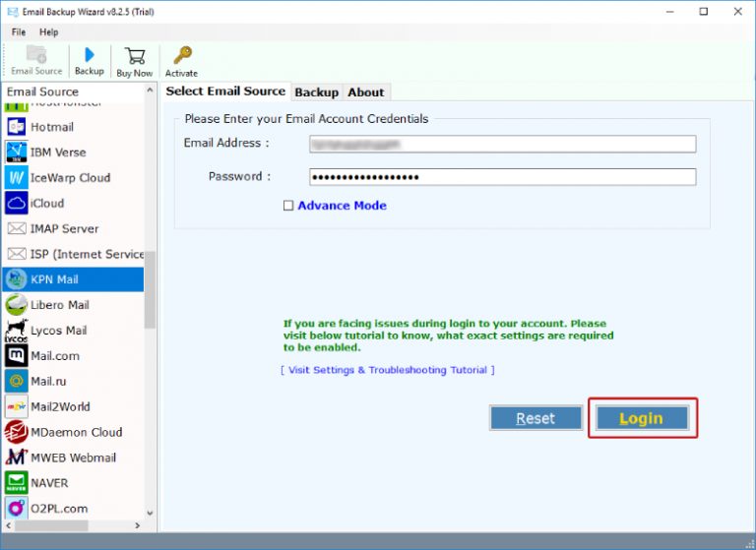This screenshot has height=550, width=756.
Task: Click the Reset button
Action: pyautogui.click(x=535, y=418)
